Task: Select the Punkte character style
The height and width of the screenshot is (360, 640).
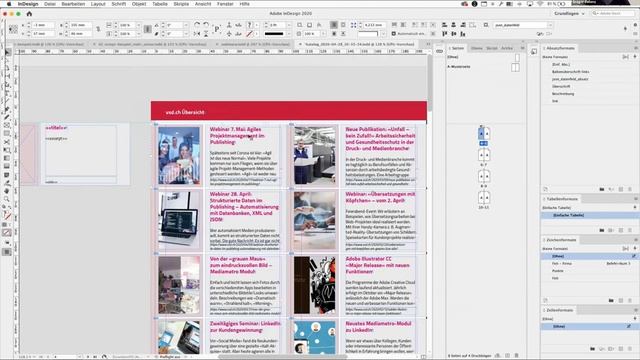Action: (x=558, y=271)
